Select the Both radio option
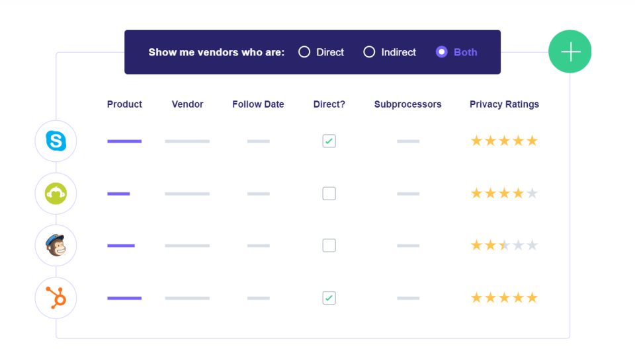 click(x=441, y=52)
